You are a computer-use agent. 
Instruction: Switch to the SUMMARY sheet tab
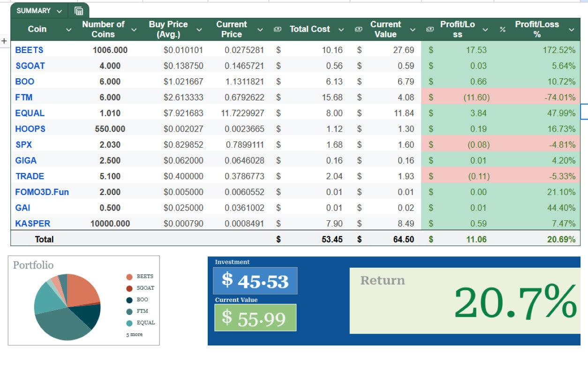point(33,10)
